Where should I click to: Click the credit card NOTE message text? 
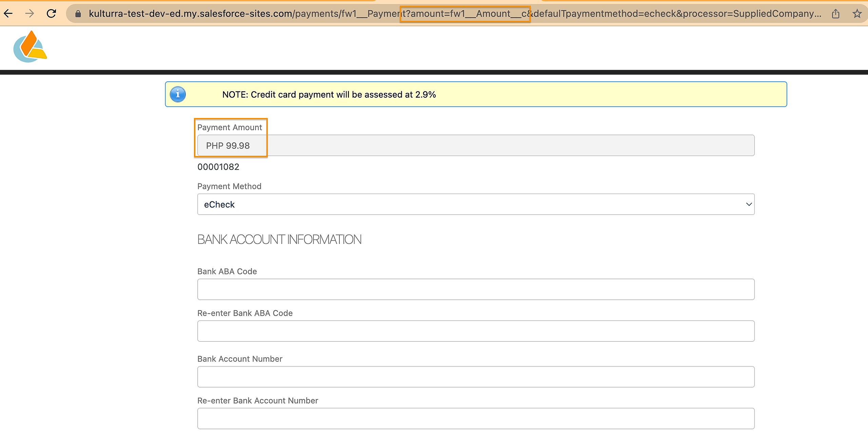pyautogui.click(x=329, y=95)
